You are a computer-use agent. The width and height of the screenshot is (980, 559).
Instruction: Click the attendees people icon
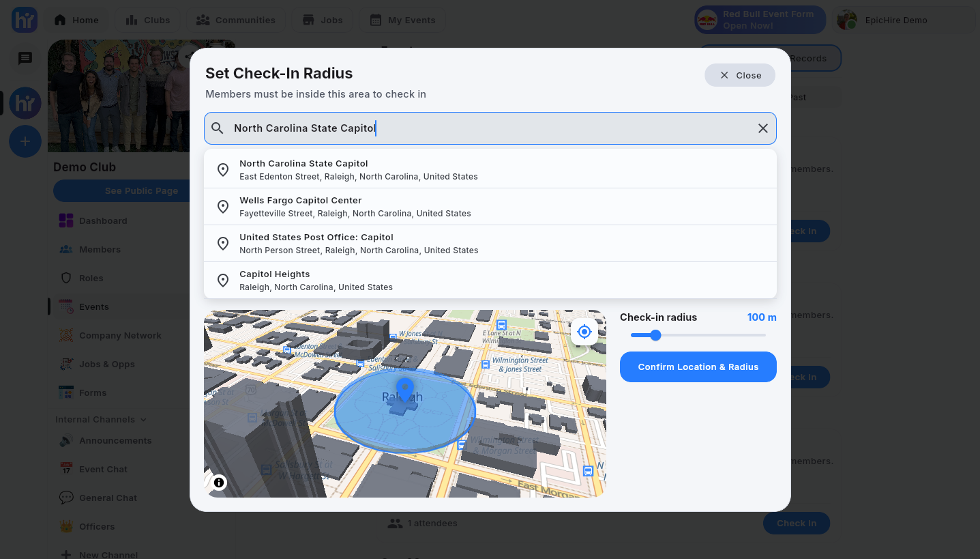point(395,524)
